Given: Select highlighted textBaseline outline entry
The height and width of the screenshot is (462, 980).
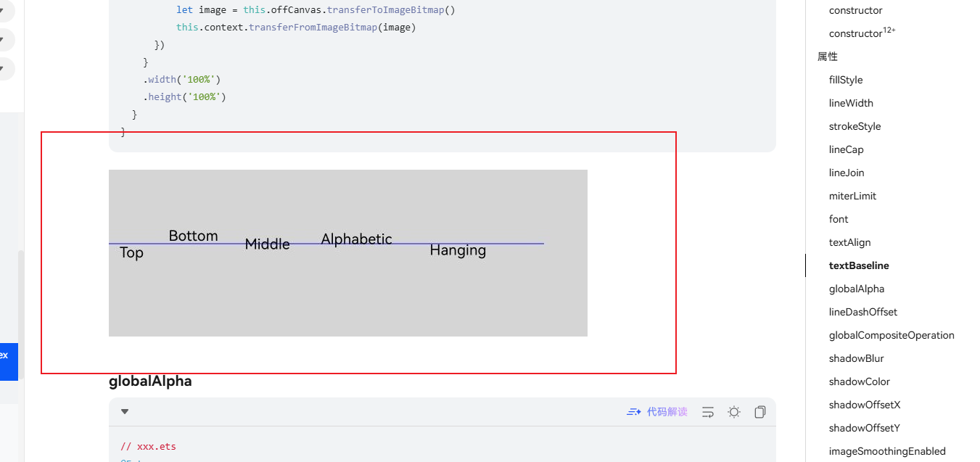Looking at the screenshot, I should (x=859, y=265).
